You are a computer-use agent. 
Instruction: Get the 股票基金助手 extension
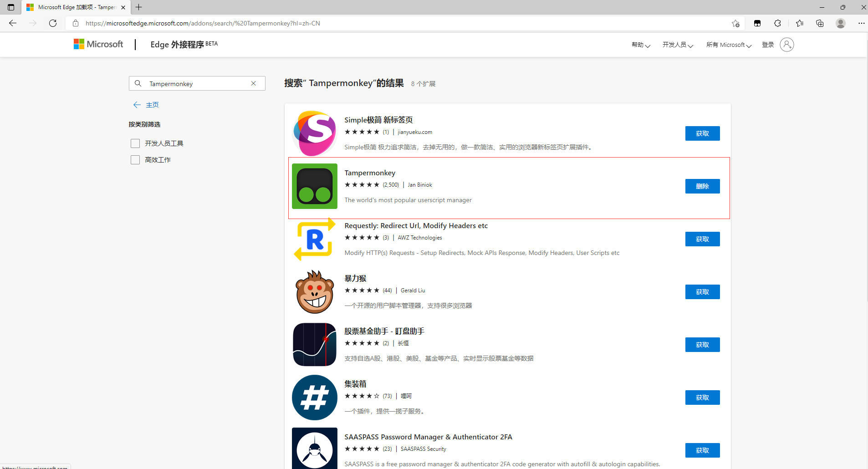coord(702,345)
